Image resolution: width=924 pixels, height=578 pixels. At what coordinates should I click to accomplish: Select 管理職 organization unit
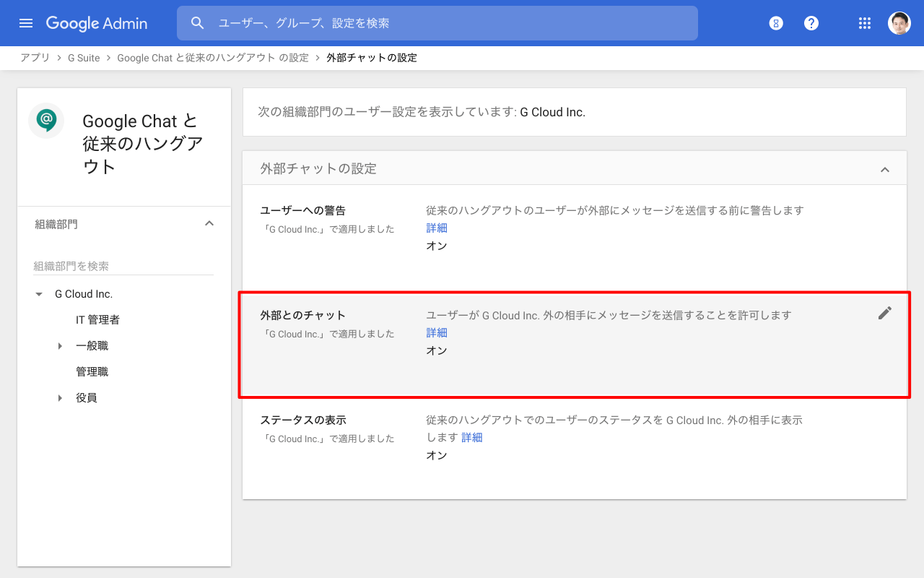[92, 372]
